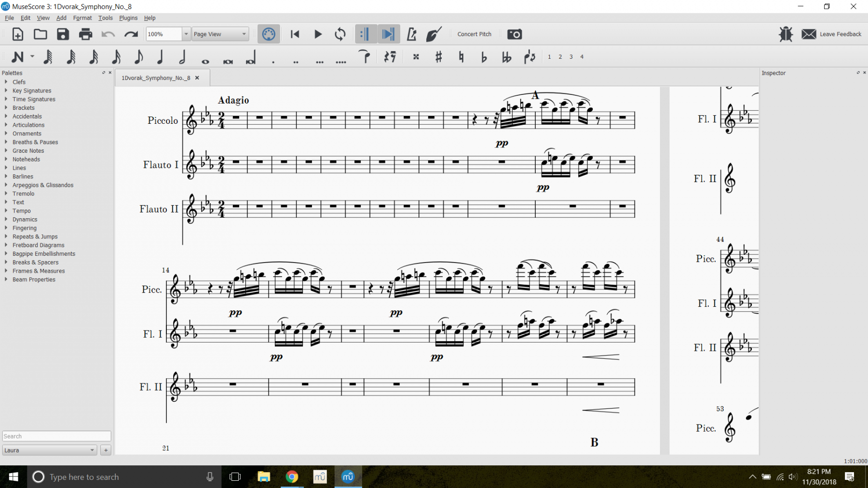Screen dimensions: 868x488
Task: Print the score using the printer icon
Action: click(85, 34)
